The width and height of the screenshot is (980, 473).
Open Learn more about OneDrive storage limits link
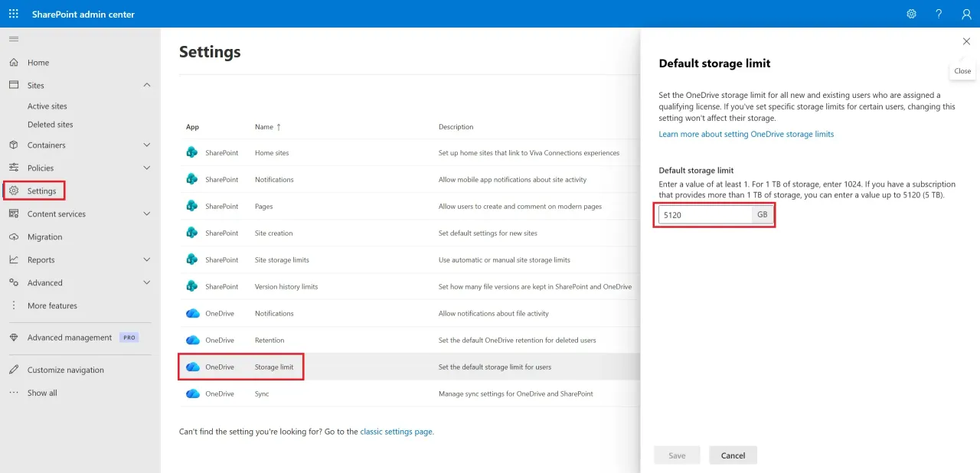click(746, 134)
